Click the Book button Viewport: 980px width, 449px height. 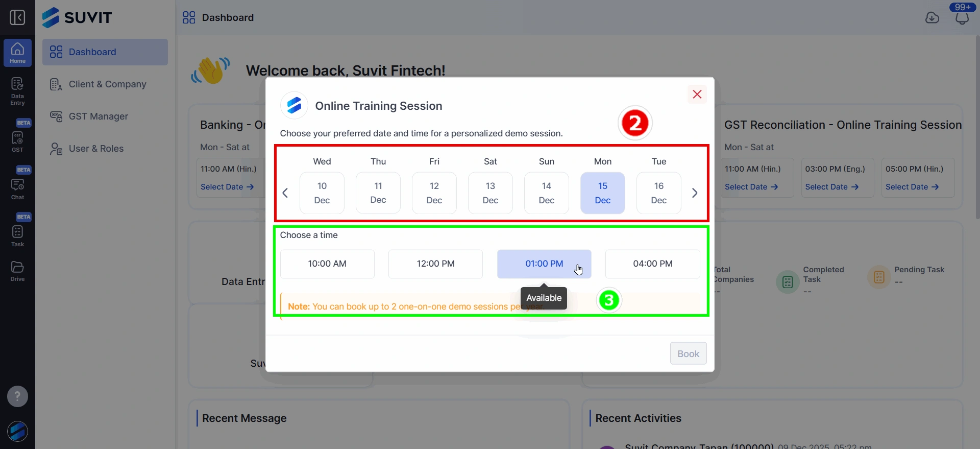pyautogui.click(x=688, y=353)
